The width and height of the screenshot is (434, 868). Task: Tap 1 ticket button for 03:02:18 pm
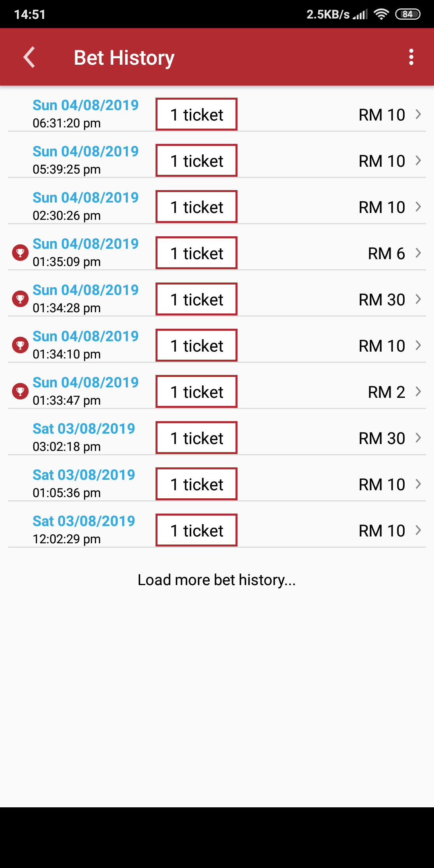tap(197, 438)
